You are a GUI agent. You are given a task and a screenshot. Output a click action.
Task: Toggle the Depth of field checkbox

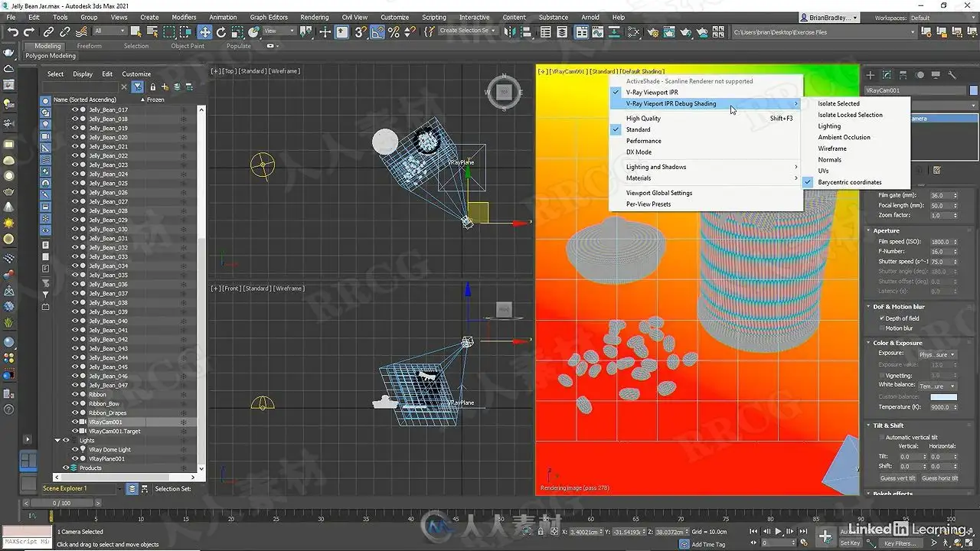(882, 318)
